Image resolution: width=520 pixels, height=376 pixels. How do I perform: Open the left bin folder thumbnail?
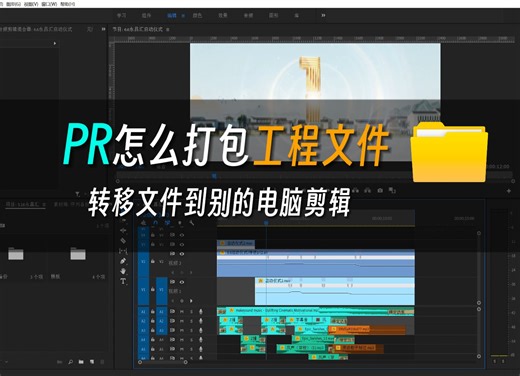coord(16,254)
